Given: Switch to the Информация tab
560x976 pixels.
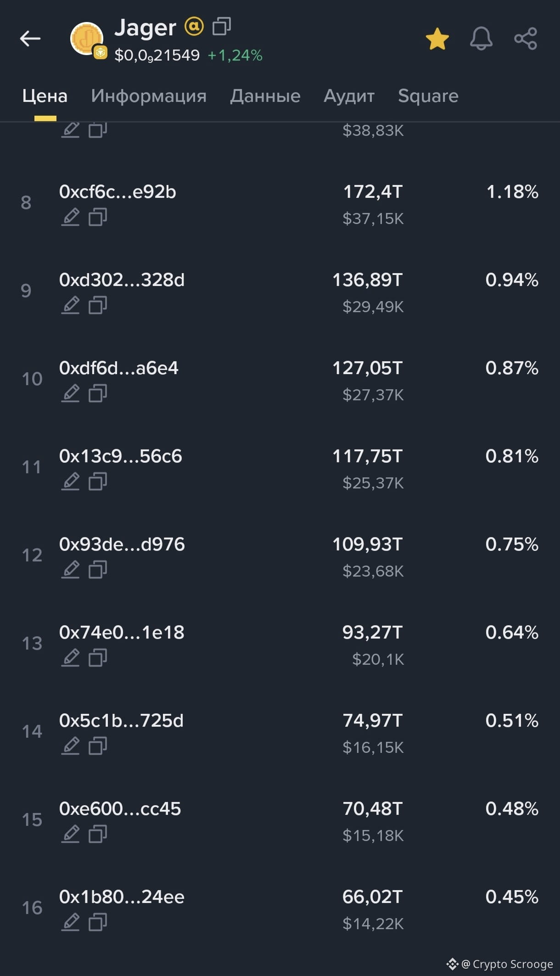Looking at the screenshot, I should pyautogui.click(x=149, y=96).
